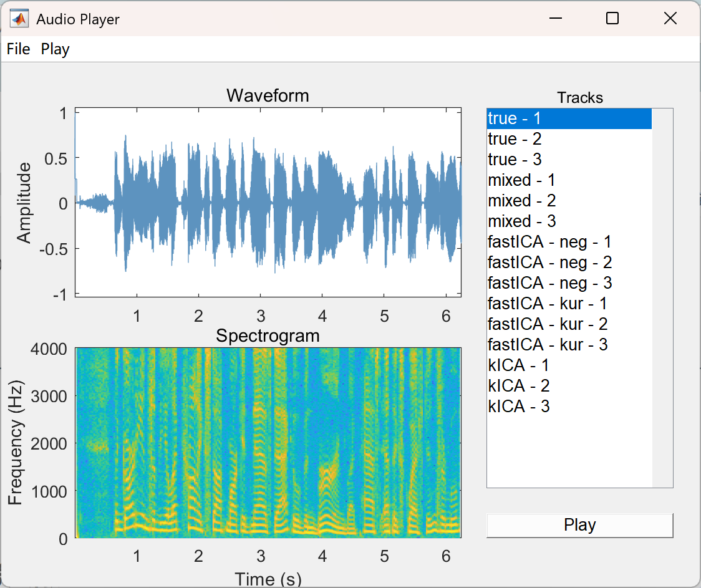Image resolution: width=701 pixels, height=588 pixels.
Task: Select track 'mixed - 2'
Action: (x=569, y=201)
